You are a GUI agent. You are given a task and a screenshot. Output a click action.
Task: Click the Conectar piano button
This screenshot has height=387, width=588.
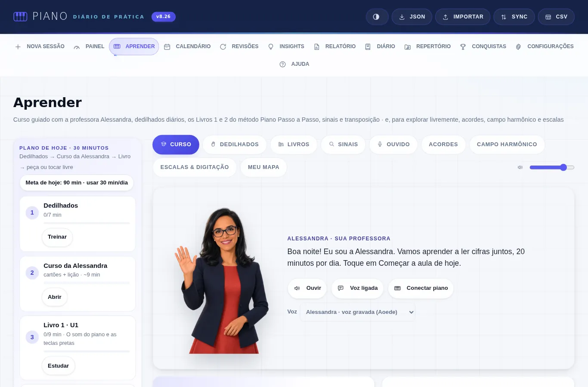point(421,288)
